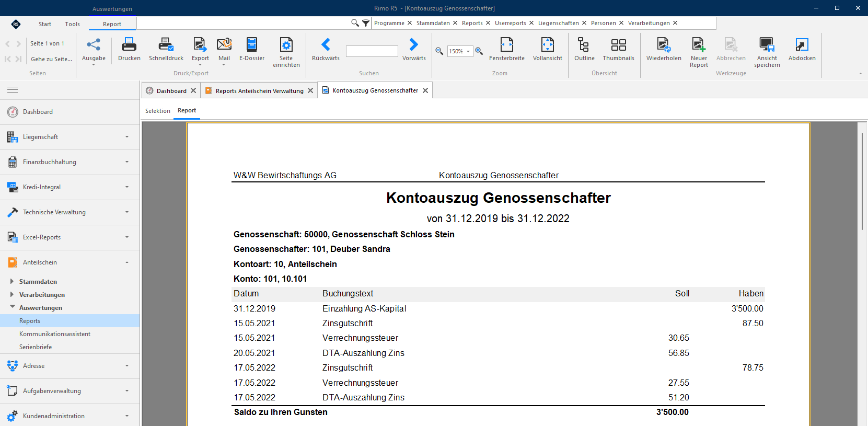Click the top search bar field
The image size is (868, 426).
click(x=244, y=23)
